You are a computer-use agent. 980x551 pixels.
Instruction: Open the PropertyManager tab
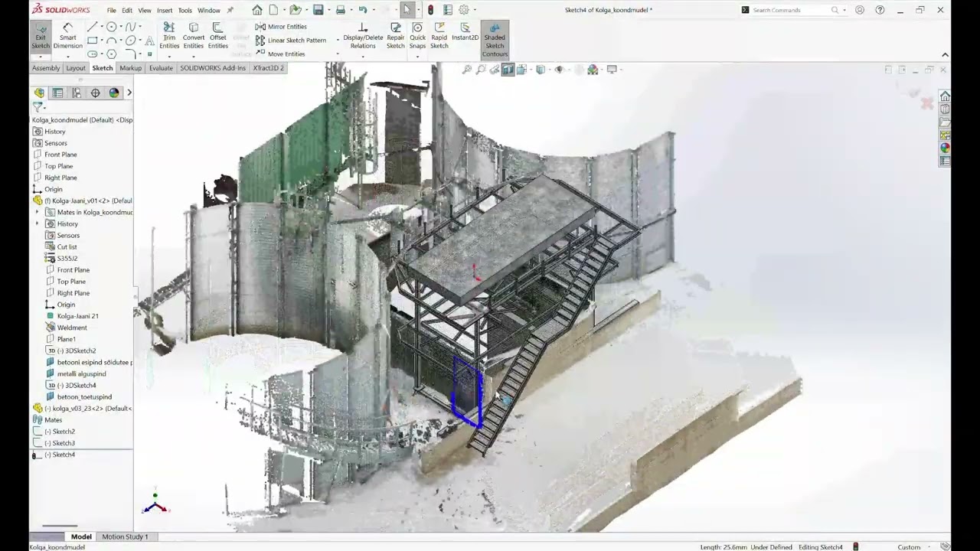57,93
